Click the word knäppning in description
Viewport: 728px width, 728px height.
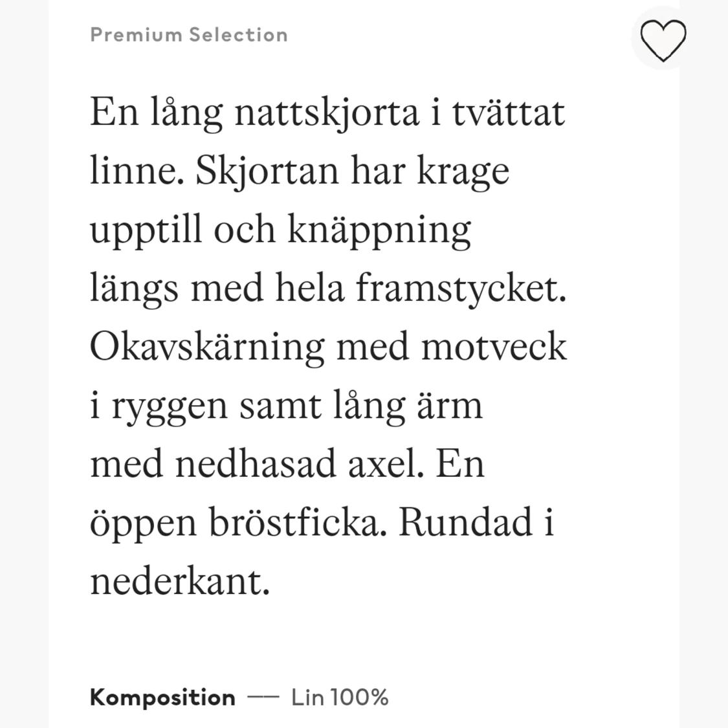pyautogui.click(x=379, y=231)
